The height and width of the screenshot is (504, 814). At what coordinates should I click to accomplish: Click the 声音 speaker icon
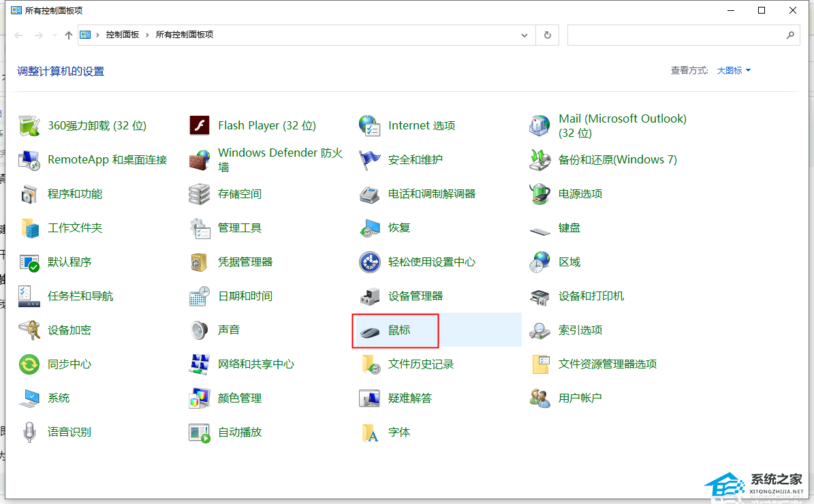199,330
